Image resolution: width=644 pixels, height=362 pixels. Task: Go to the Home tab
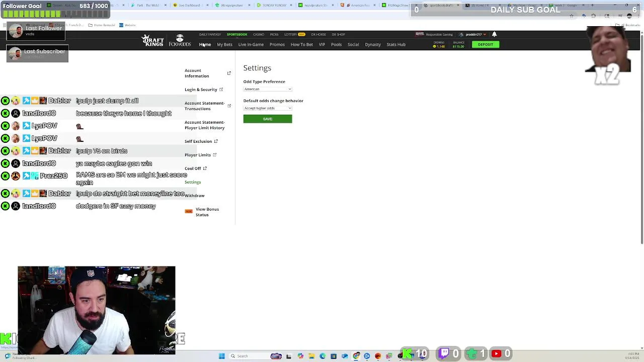coord(205,44)
